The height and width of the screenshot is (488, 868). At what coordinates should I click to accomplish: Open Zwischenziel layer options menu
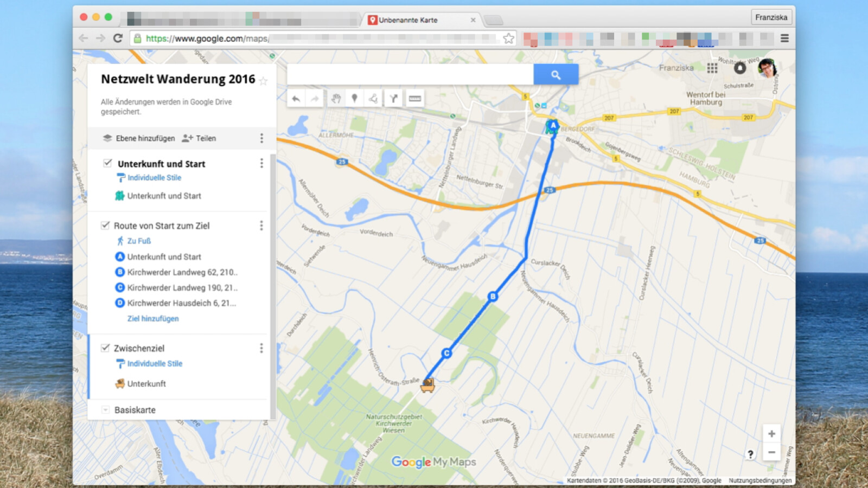(x=261, y=348)
